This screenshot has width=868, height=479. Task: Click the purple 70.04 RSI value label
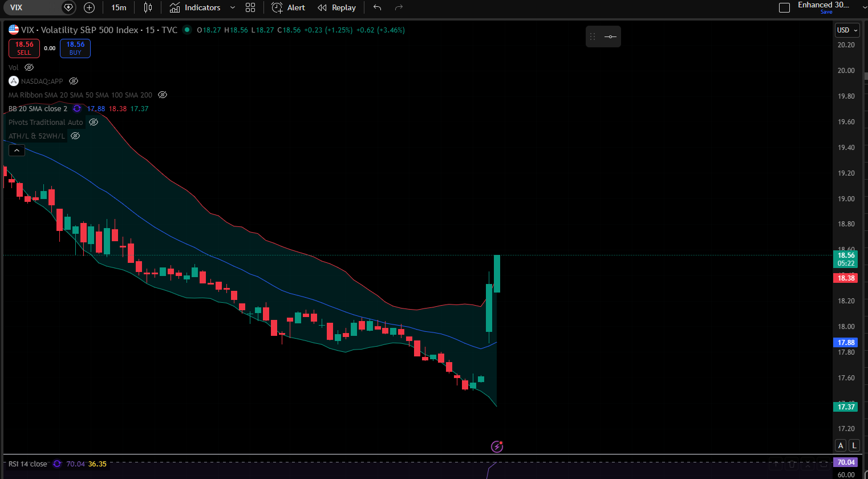[x=846, y=462]
